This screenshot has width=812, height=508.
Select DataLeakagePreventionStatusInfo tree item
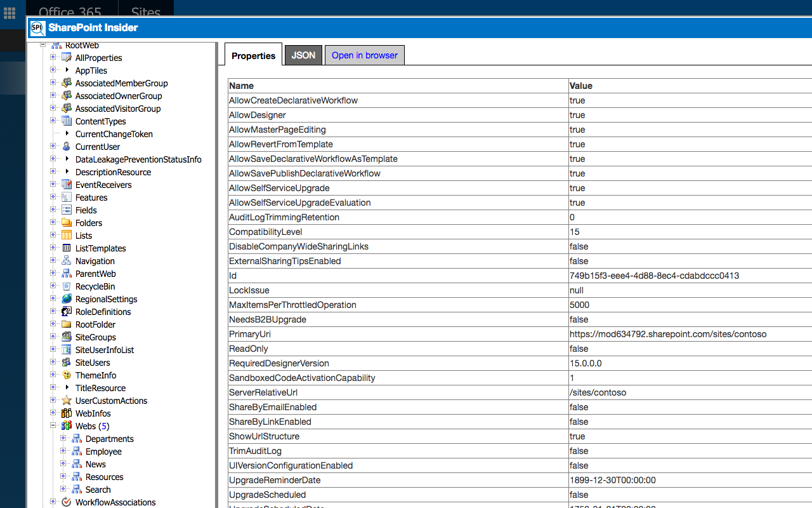[138, 159]
